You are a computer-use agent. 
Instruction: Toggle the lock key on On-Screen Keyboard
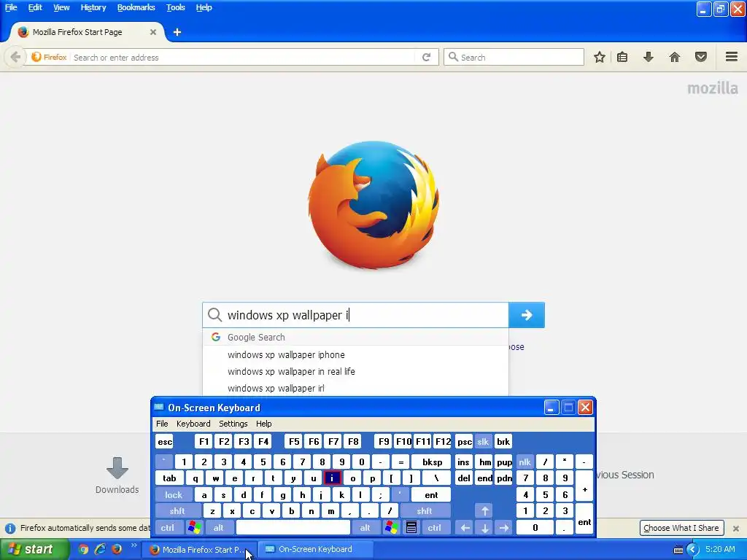click(174, 495)
